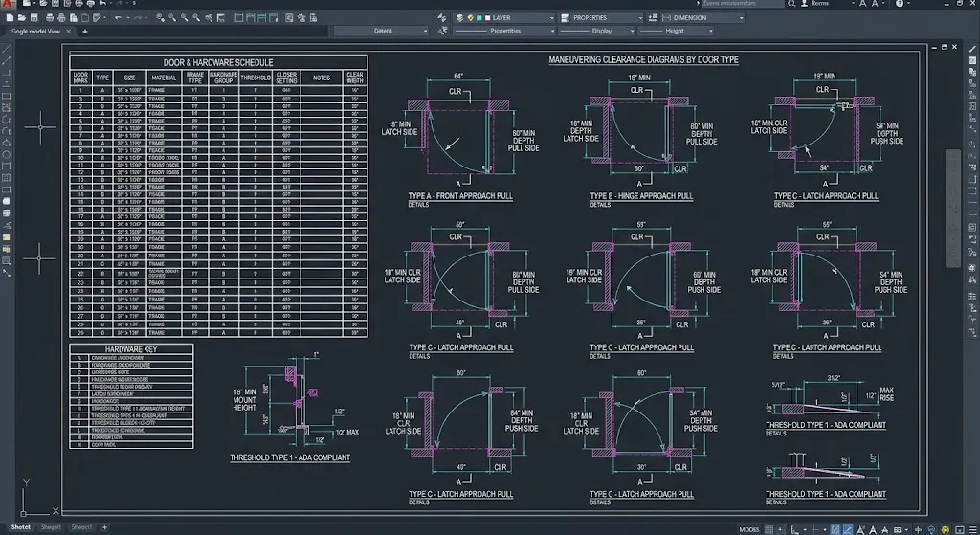Toggle grid display in status bar

[768, 529]
